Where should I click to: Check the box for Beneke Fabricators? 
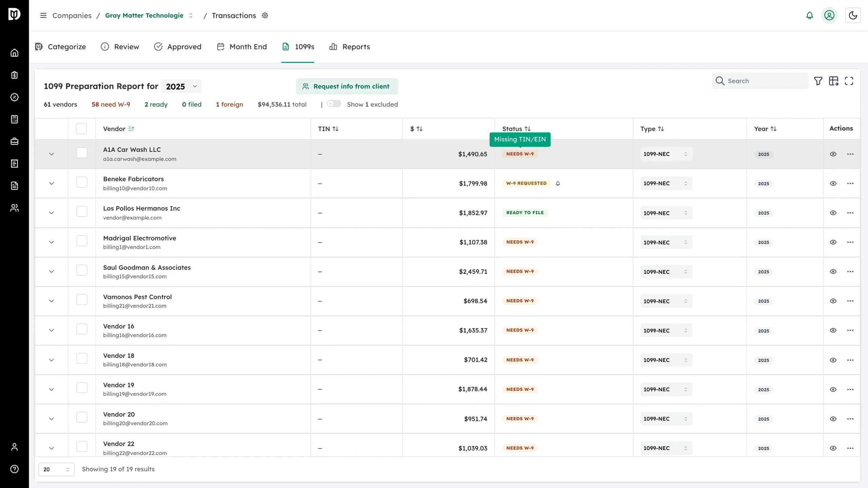(x=82, y=182)
